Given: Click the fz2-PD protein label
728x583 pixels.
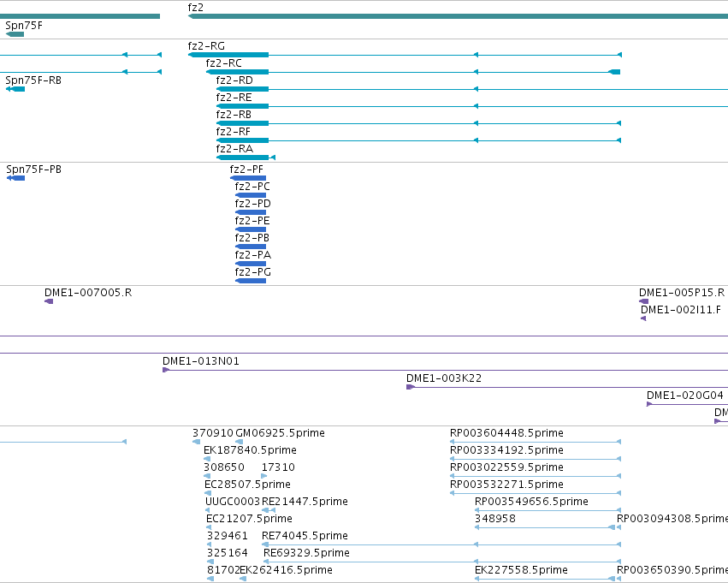Looking at the screenshot, I should pyautogui.click(x=252, y=204).
